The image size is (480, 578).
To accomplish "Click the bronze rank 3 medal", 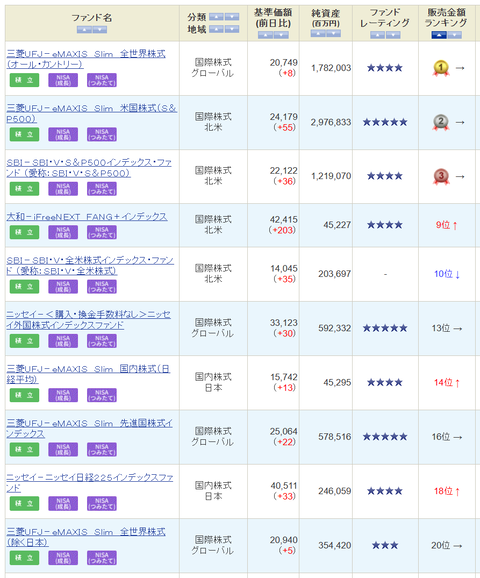I will tap(441, 177).
